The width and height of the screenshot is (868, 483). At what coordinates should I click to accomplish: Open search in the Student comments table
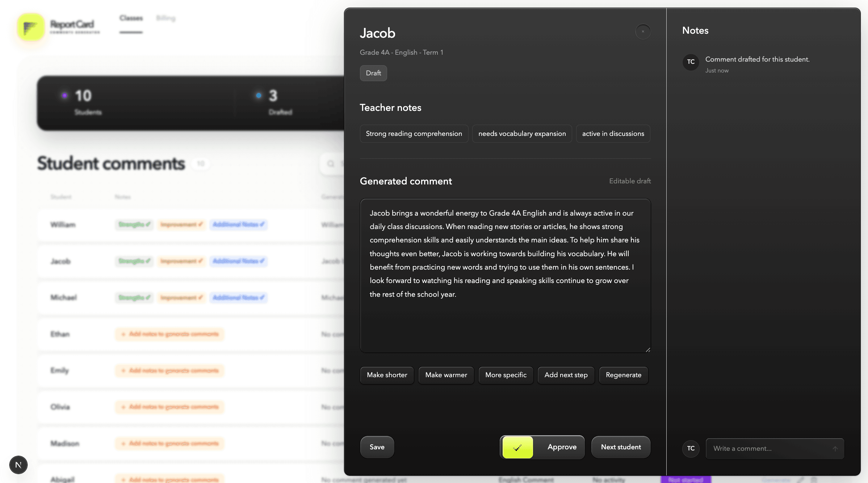pyautogui.click(x=331, y=164)
